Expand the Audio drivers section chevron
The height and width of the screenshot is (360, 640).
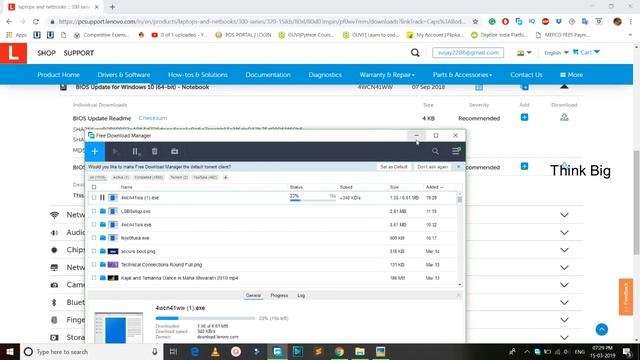click(x=564, y=233)
